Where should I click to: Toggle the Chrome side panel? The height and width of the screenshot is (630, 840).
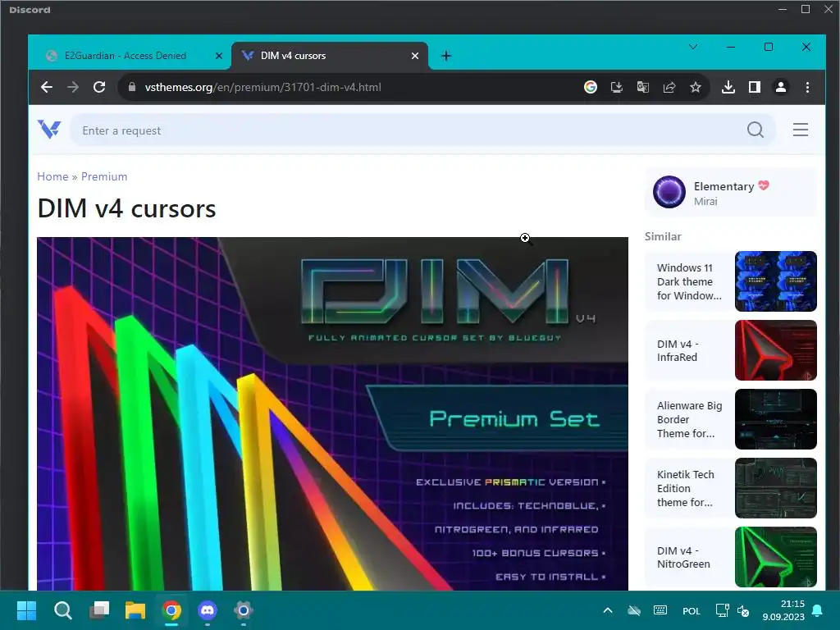pos(755,87)
